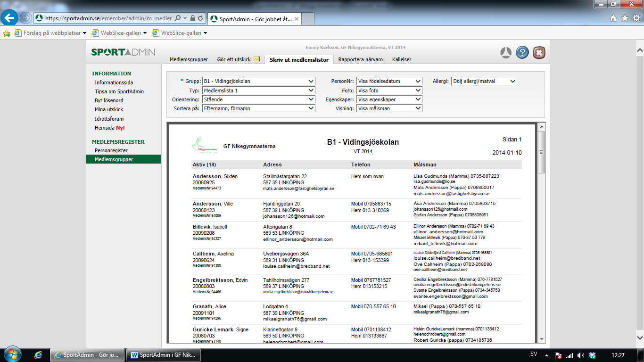Click the member name Andersson, Sixten
Image resolution: width=644 pixels, height=362 pixels.
tap(215, 176)
